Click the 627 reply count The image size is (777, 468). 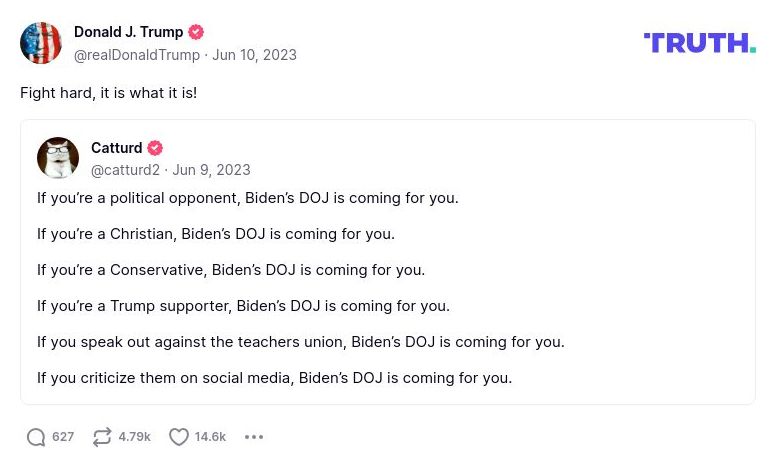click(x=63, y=437)
